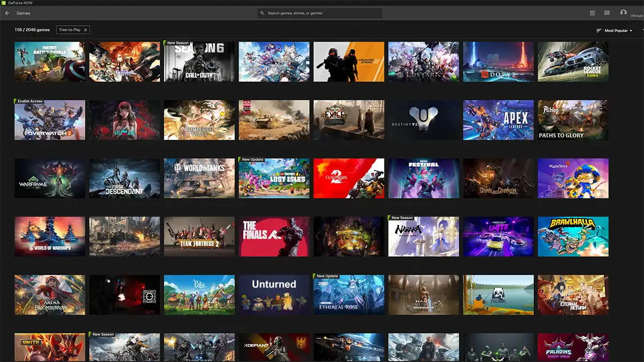
Task: Open the Fortnite Festival game tile
Action: pos(424,178)
